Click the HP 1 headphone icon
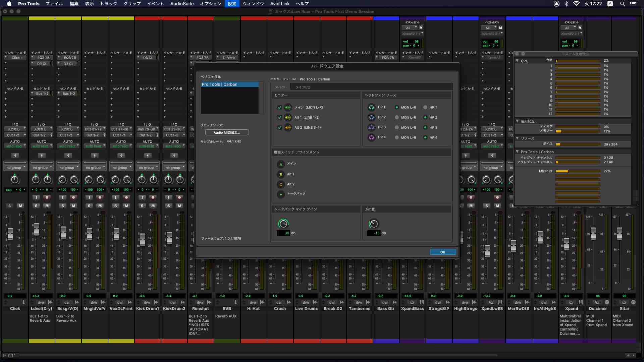 point(371,108)
